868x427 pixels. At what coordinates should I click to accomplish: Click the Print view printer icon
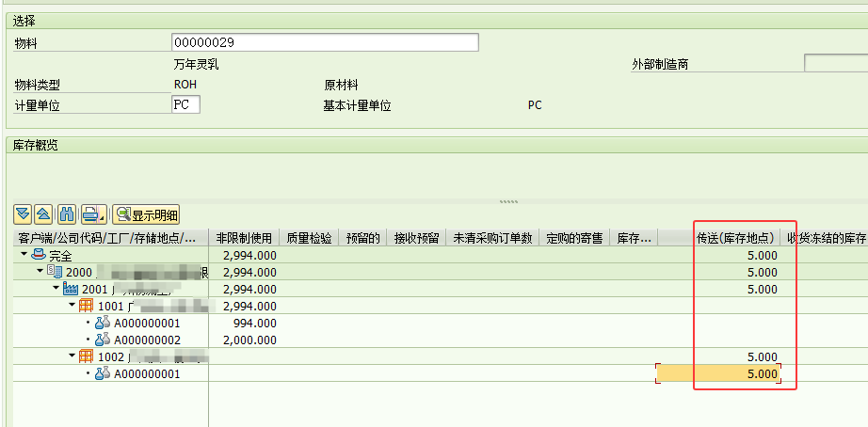coord(88,213)
